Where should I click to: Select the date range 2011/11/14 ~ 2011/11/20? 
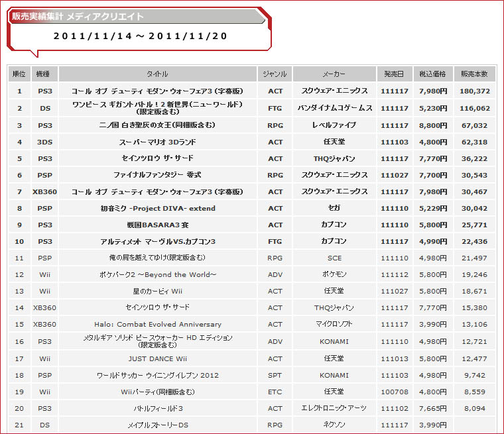click(140, 36)
